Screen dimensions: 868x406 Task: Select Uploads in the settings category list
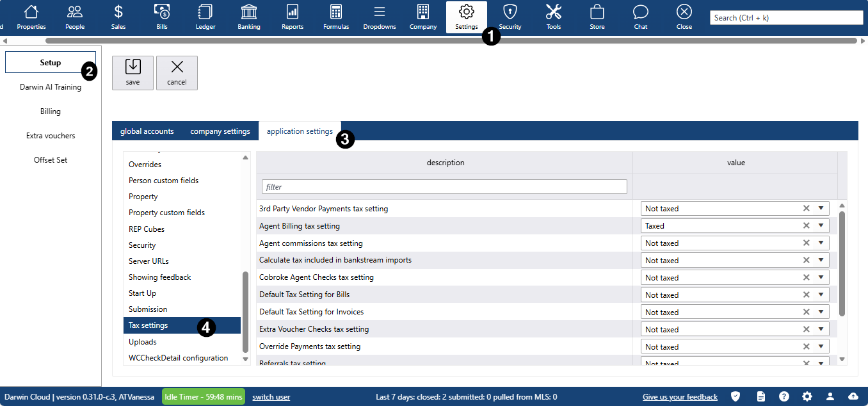(x=143, y=342)
